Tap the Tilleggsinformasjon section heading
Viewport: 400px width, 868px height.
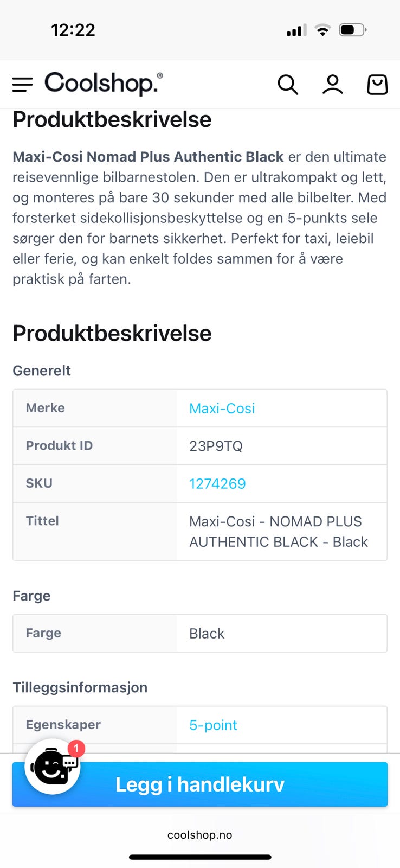point(80,688)
